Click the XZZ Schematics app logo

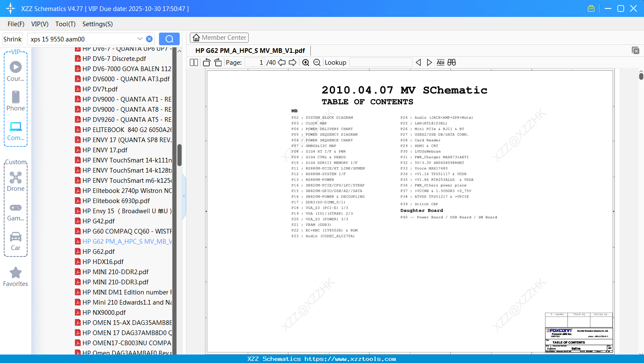click(11, 8)
